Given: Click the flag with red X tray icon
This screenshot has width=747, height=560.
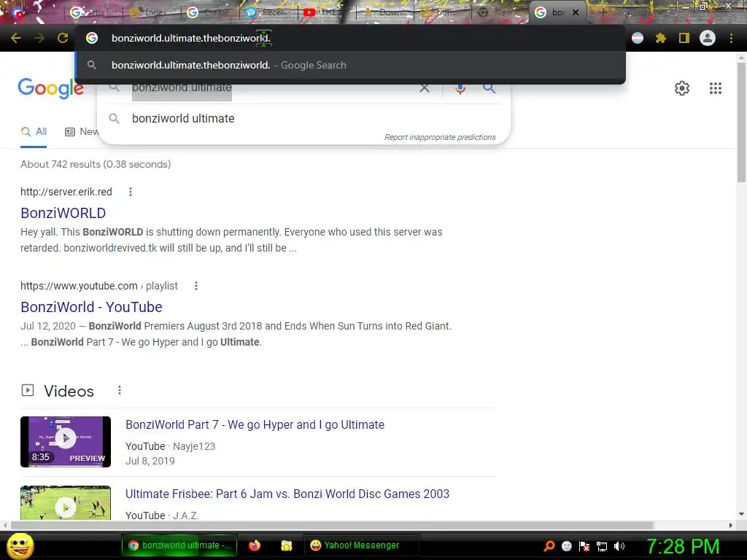Looking at the screenshot, I should (584, 545).
